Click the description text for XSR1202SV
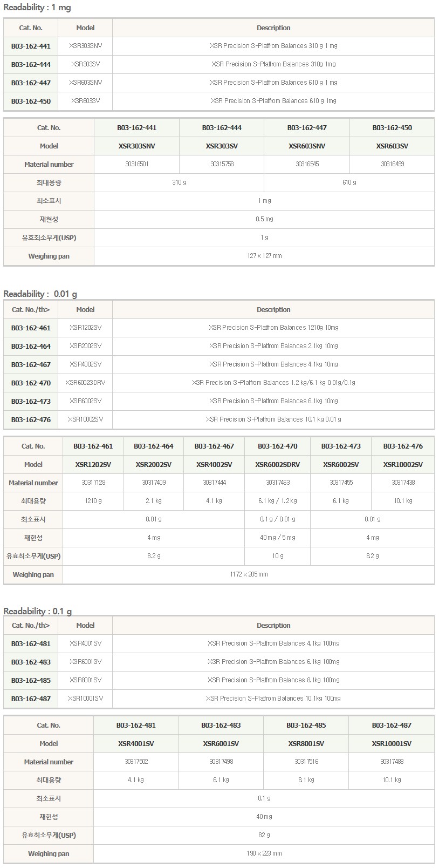 tap(273, 328)
